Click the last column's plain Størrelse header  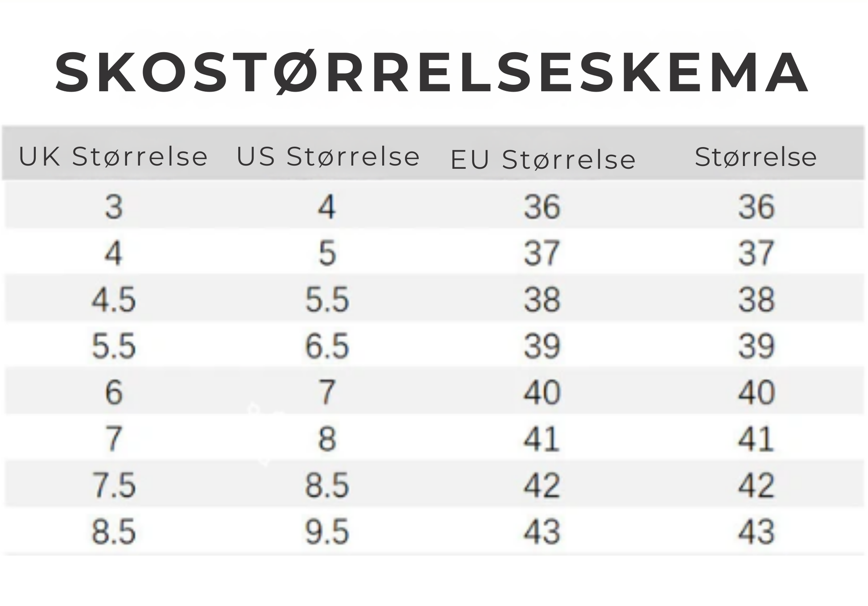(x=756, y=157)
